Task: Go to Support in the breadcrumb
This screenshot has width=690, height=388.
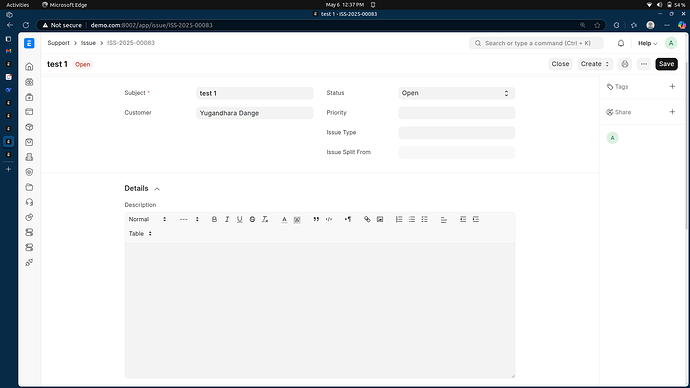Action: (59, 43)
